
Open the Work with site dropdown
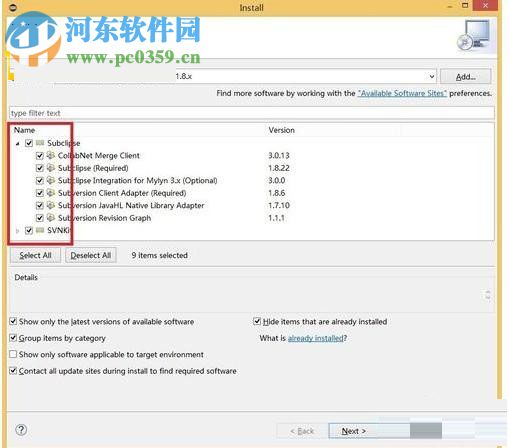coord(432,77)
